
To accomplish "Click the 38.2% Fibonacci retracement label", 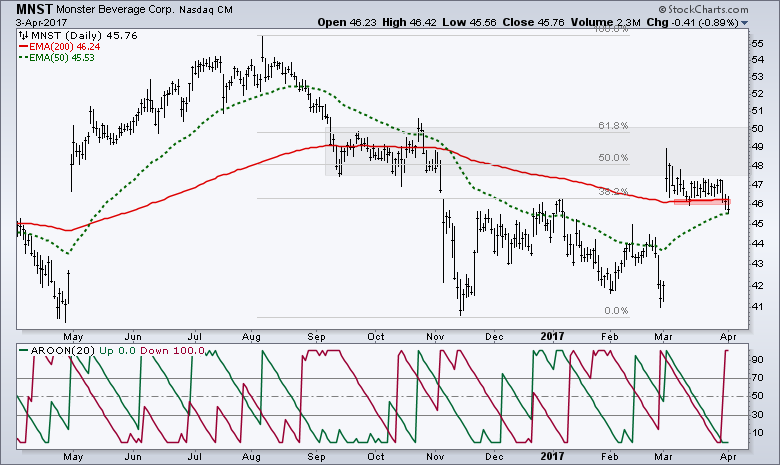I will 613,191.
